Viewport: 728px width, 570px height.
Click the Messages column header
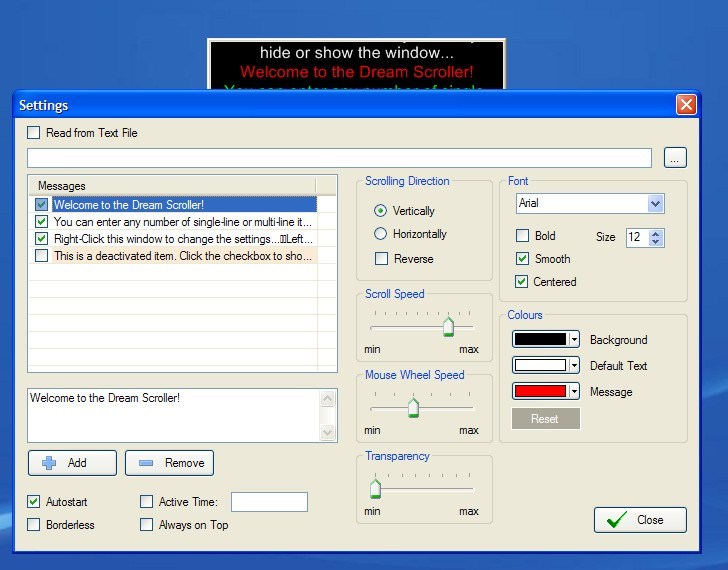pyautogui.click(x=172, y=186)
